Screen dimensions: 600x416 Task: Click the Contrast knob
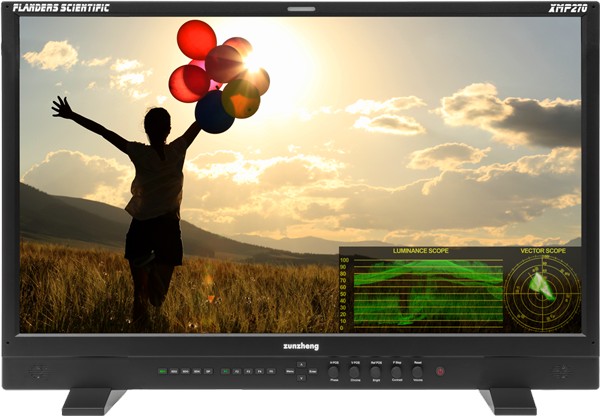[x=396, y=372]
